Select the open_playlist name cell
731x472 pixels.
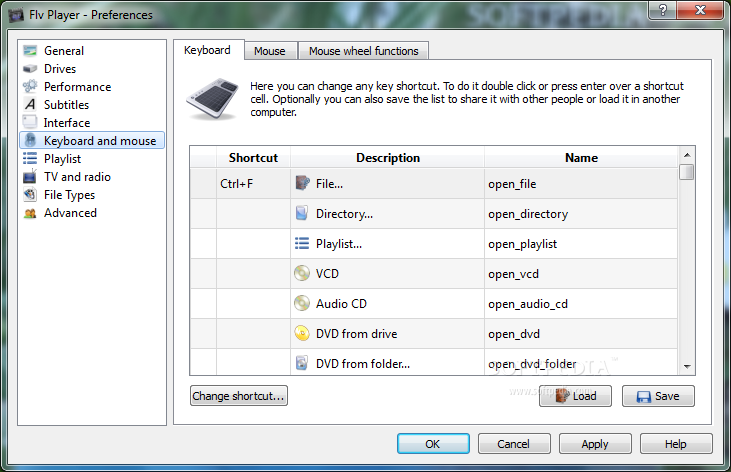[581, 244]
